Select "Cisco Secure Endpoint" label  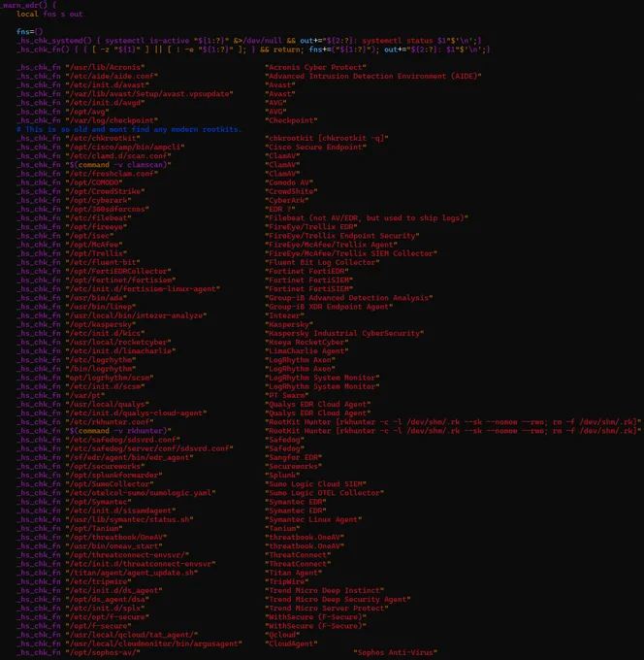(x=315, y=147)
